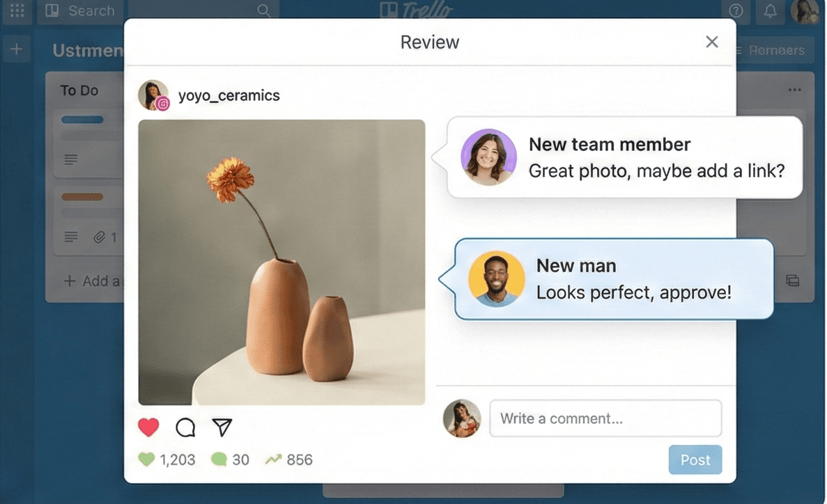This screenshot has height=504, width=827.
Task: Open Trello notifications with the bell icon
Action: click(770, 11)
